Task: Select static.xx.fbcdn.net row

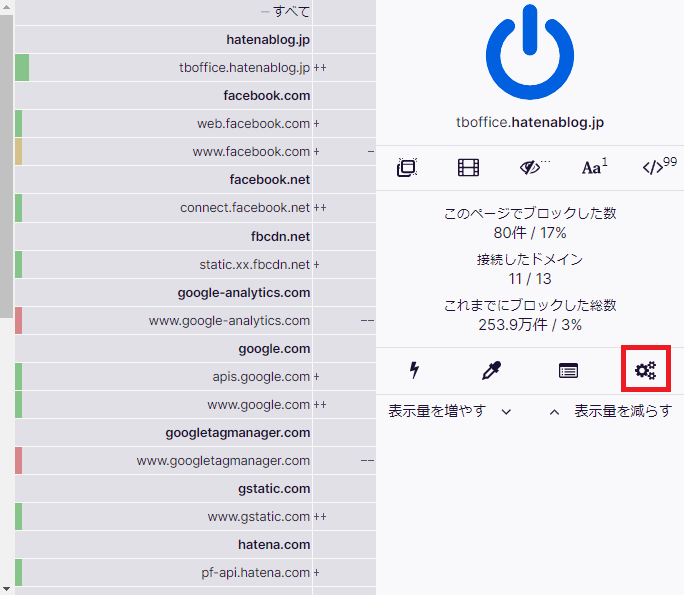Action: coord(195,264)
